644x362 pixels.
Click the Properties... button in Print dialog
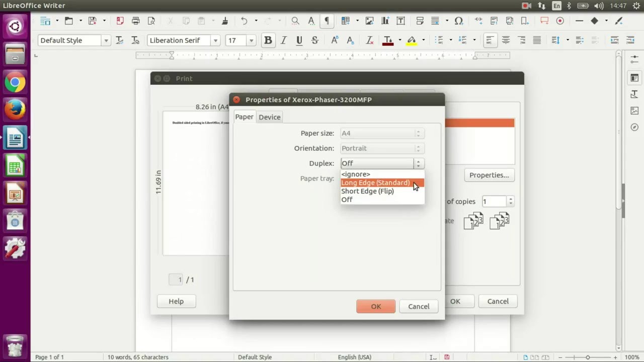(x=489, y=175)
